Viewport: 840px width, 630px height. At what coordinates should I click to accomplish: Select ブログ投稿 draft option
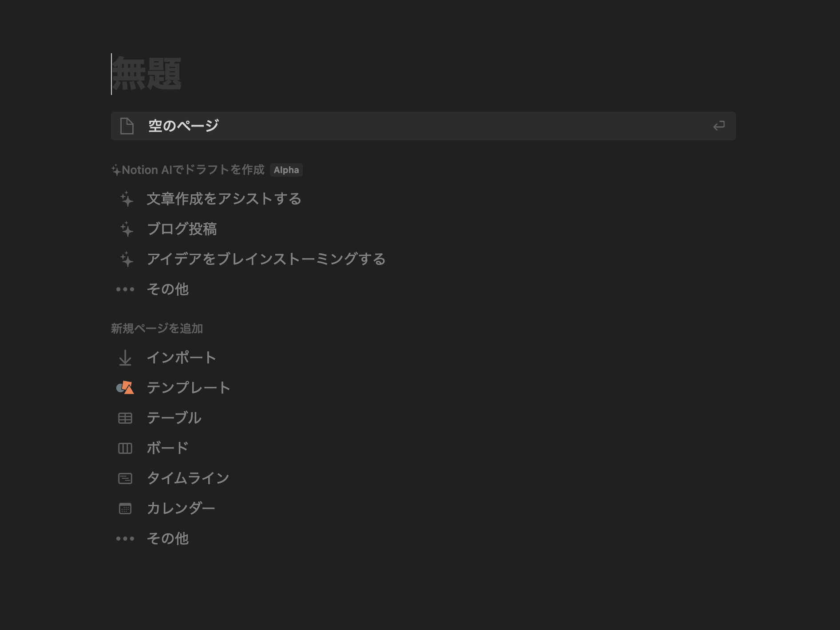(182, 230)
